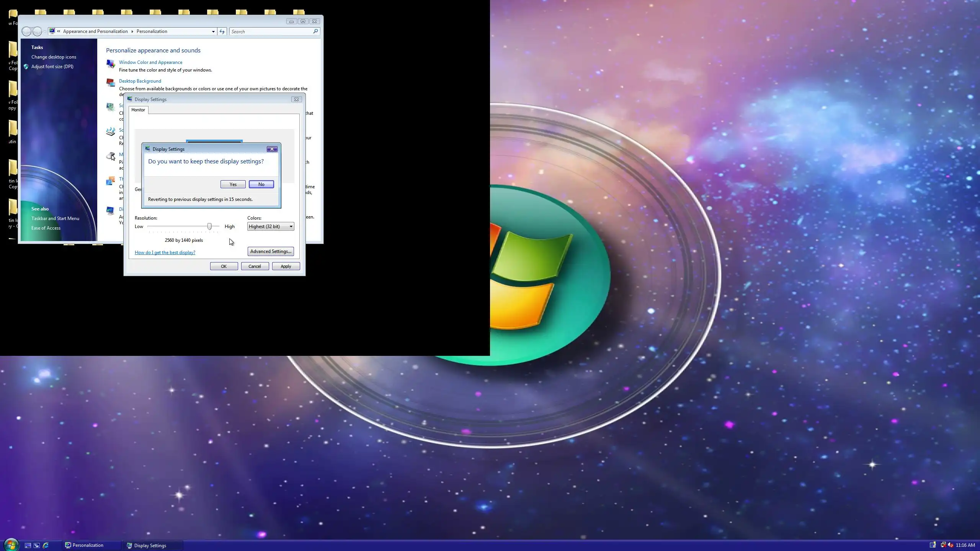Click the search magnifier icon
The height and width of the screenshot is (551, 980).
point(315,31)
